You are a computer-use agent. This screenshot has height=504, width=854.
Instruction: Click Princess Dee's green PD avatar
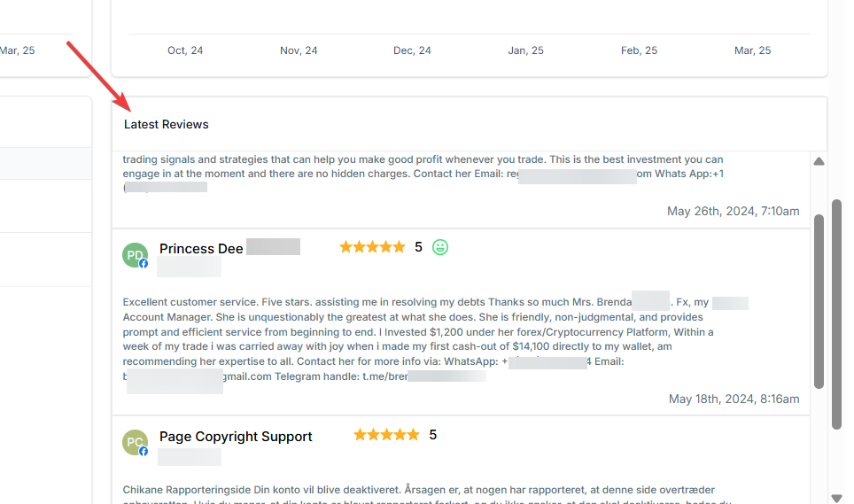coord(134,255)
